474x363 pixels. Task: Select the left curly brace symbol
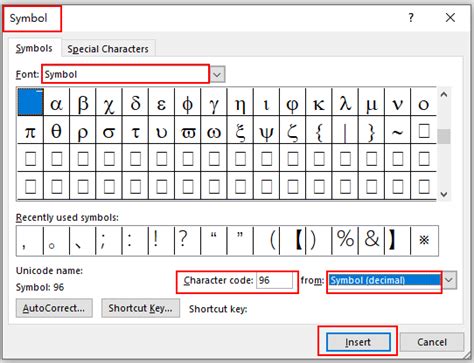pos(319,130)
